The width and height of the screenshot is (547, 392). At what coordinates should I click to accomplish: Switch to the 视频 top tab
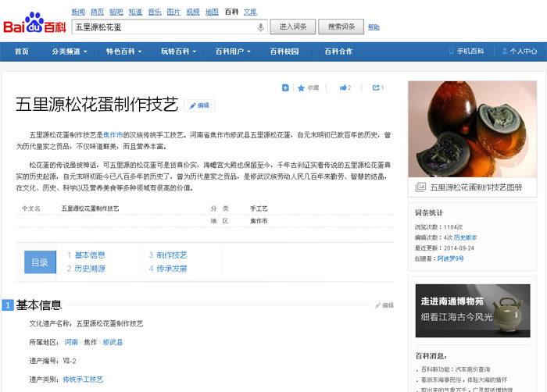coord(192,12)
